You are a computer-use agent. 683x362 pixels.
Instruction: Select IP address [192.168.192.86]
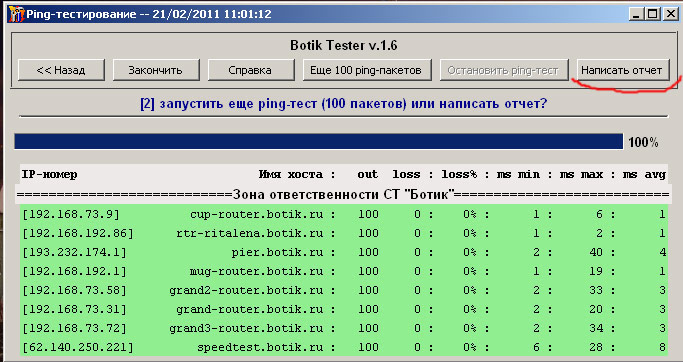(x=78, y=233)
